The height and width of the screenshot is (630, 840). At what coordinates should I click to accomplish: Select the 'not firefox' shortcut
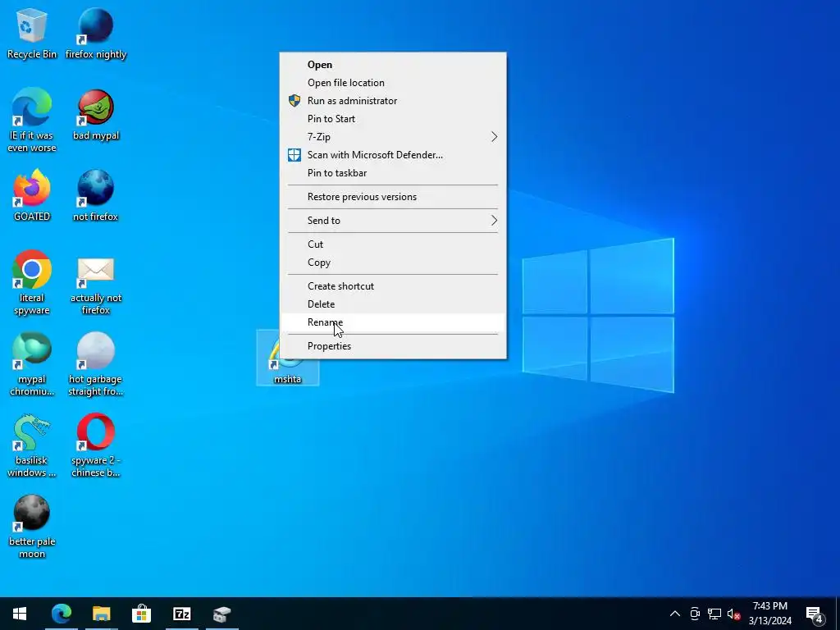(x=95, y=195)
